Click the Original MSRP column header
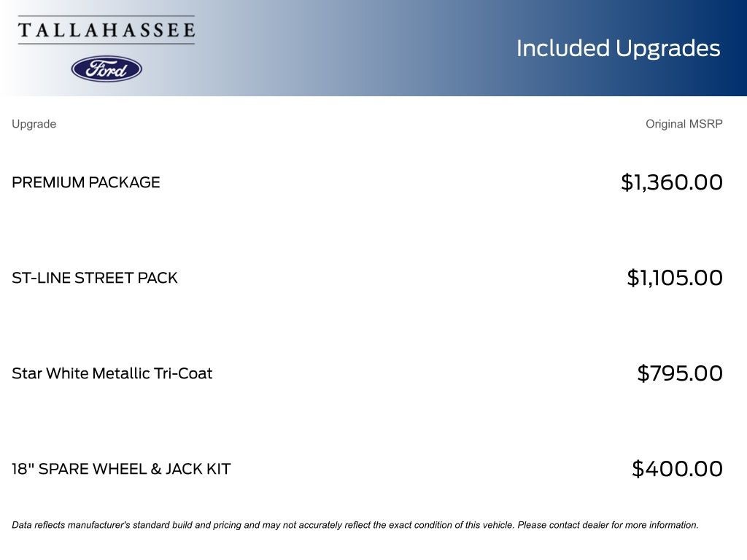The width and height of the screenshot is (747, 560). pyautogui.click(x=684, y=124)
